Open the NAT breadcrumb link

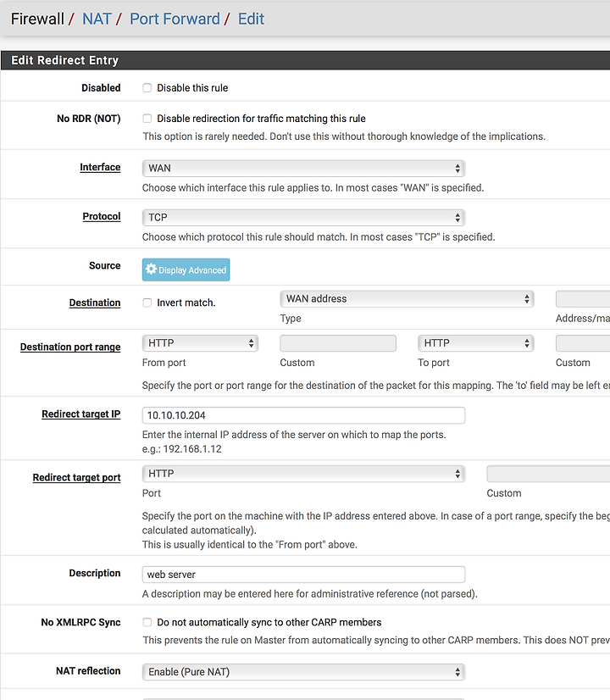tap(97, 19)
